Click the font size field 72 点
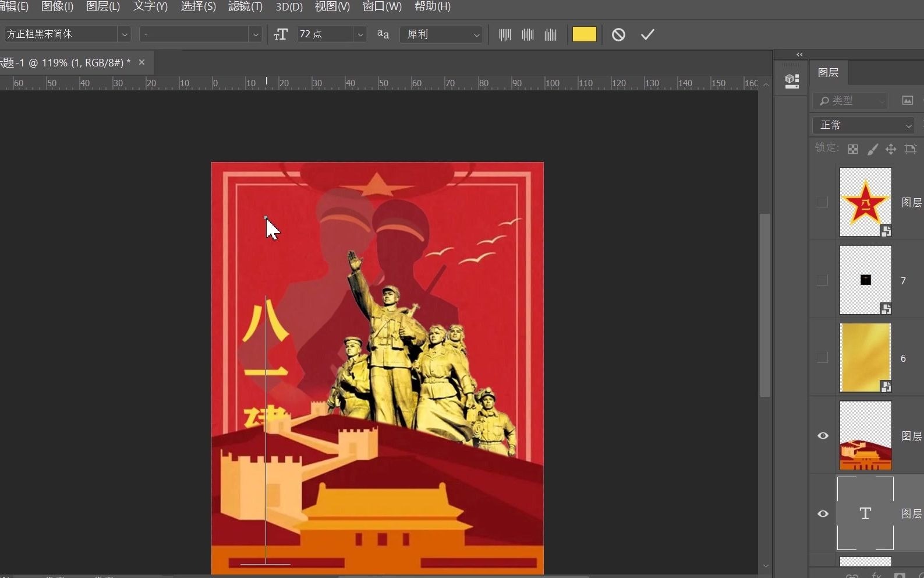 click(x=325, y=34)
